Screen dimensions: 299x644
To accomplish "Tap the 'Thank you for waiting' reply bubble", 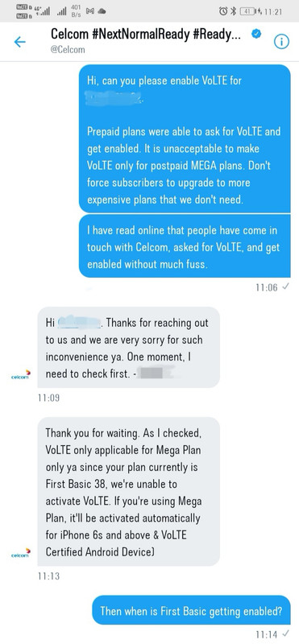I will coord(128,491).
